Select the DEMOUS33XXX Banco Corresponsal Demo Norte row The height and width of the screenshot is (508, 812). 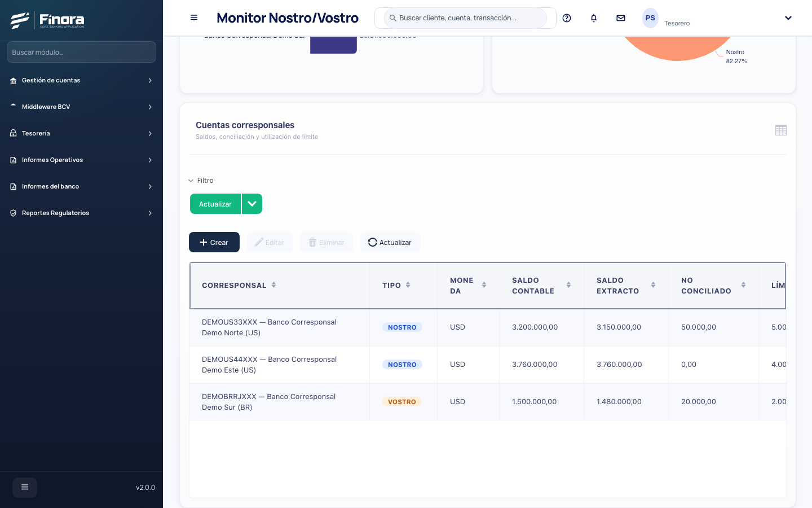tap(488, 327)
